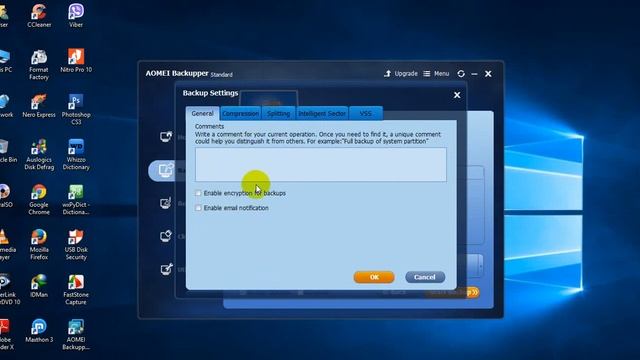This screenshot has height=360, width=640.
Task: Launch Format Factory from desktop
Action: (39, 64)
